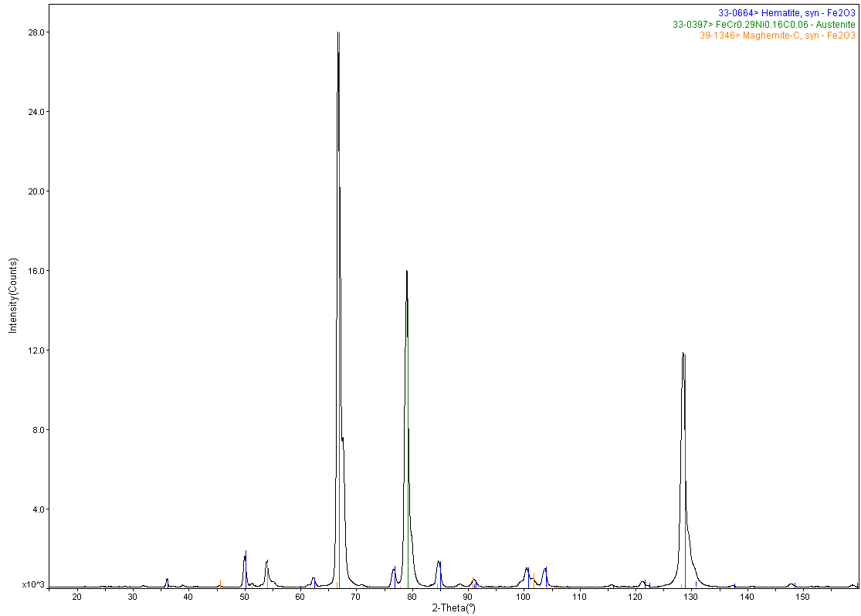Click the x10^3 scale label
This screenshot has height=616, width=861.
tap(33, 584)
